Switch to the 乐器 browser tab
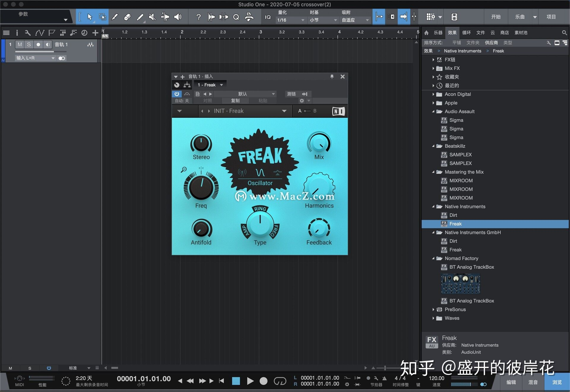 coord(438,33)
